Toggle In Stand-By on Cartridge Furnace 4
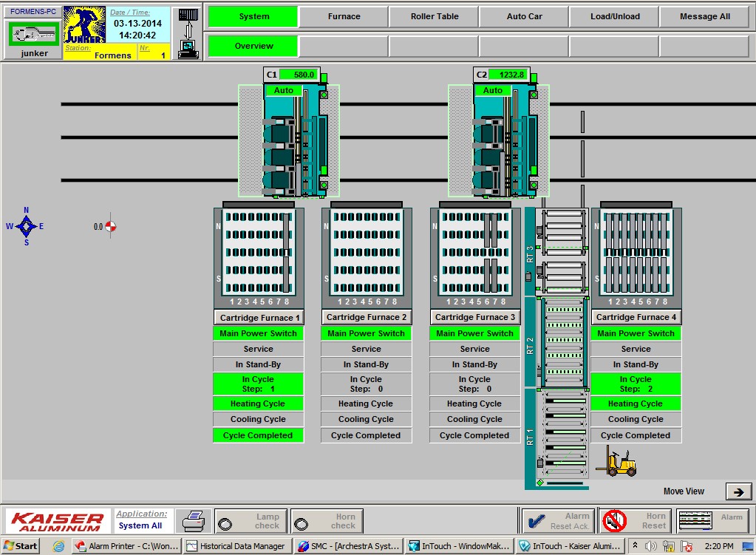This screenshot has width=756, height=555. click(x=636, y=364)
